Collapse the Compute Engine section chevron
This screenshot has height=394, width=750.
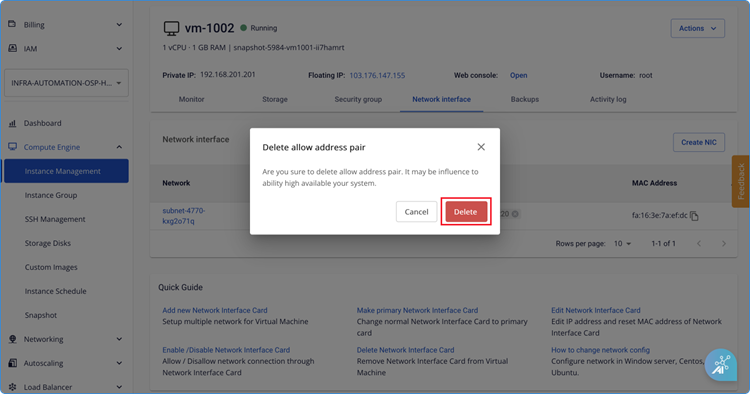point(119,147)
